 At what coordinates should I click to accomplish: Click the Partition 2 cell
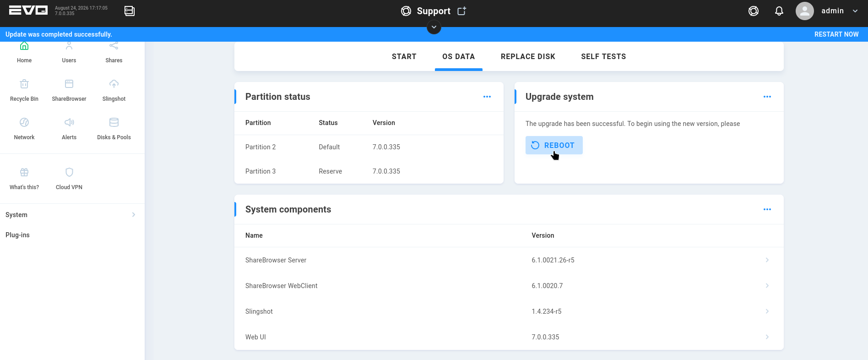click(x=260, y=147)
